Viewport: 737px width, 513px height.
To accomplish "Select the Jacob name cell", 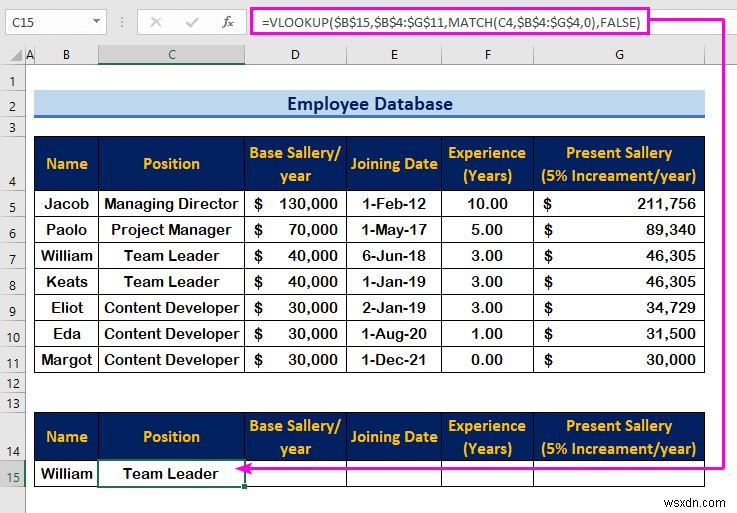I will [x=67, y=204].
